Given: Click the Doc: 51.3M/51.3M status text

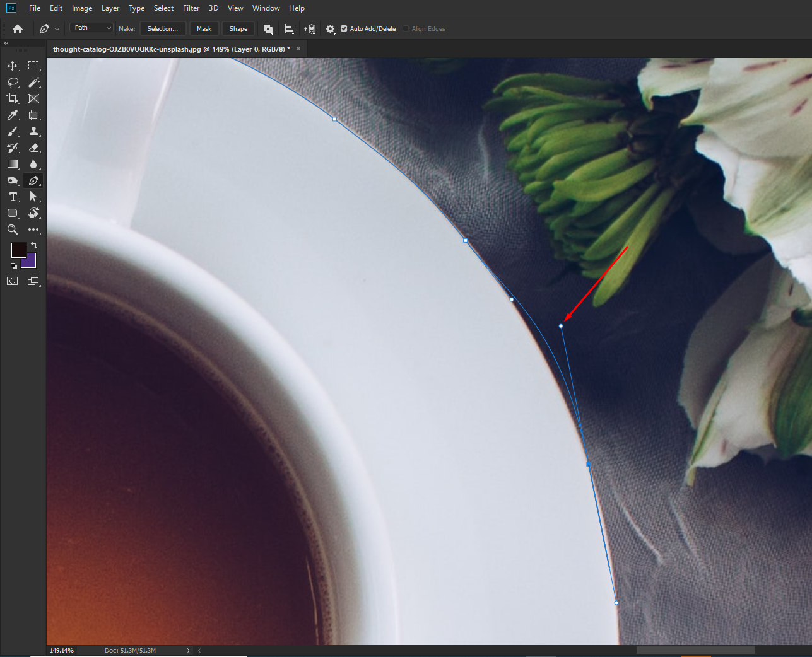Looking at the screenshot, I should tap(130, 650).
